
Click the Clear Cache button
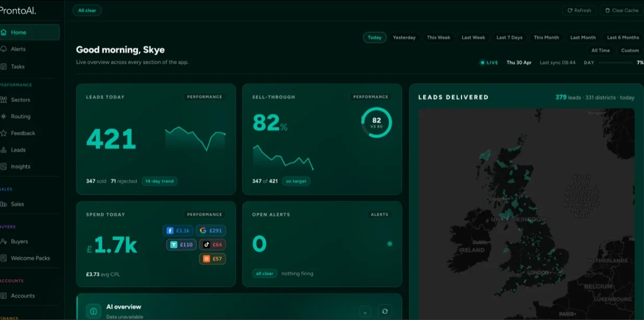(622, 10)
